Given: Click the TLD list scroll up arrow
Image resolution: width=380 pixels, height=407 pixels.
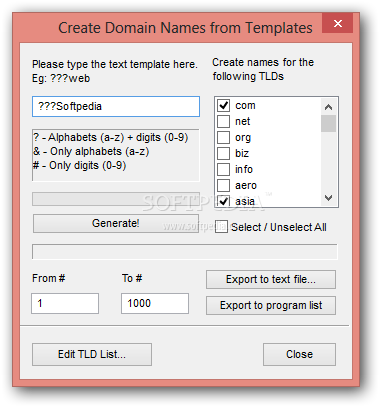Looking at the screenshot, I should [x=328, y=107].
